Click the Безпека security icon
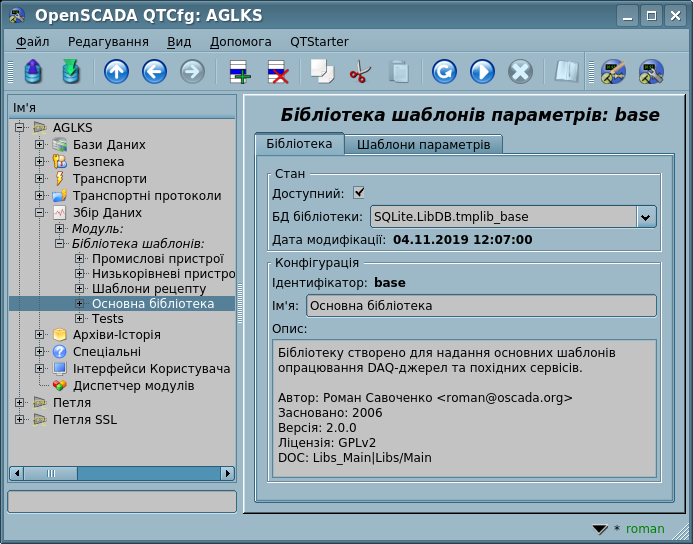This screenshot has width=693, height=544. (x=59, y=162)
